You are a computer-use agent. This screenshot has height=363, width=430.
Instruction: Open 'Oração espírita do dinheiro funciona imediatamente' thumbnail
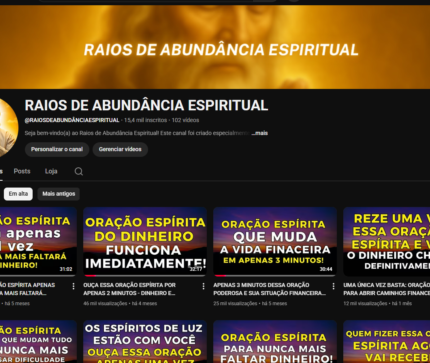point(145,242)
